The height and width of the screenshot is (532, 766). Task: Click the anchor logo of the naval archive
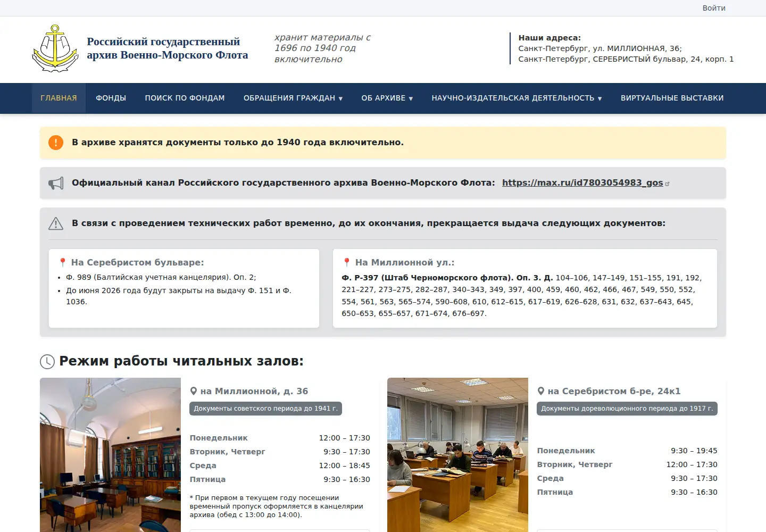(x=55, y=48)
